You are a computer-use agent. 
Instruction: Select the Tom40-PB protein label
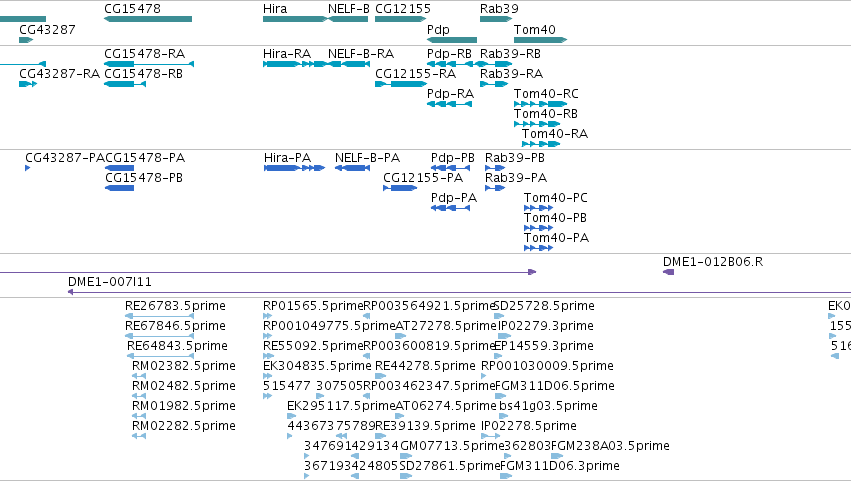click(555, 218)
